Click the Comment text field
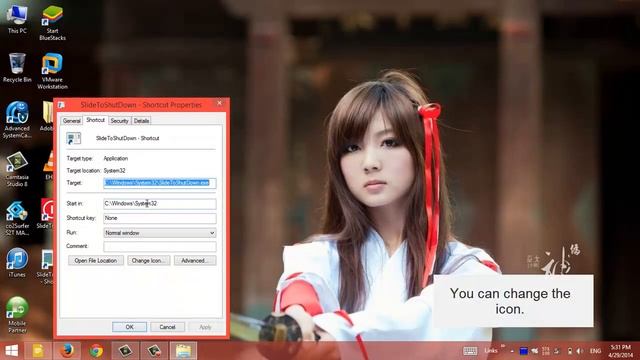The width and height of the screenshot is (640, 360). tap(160, 246)
